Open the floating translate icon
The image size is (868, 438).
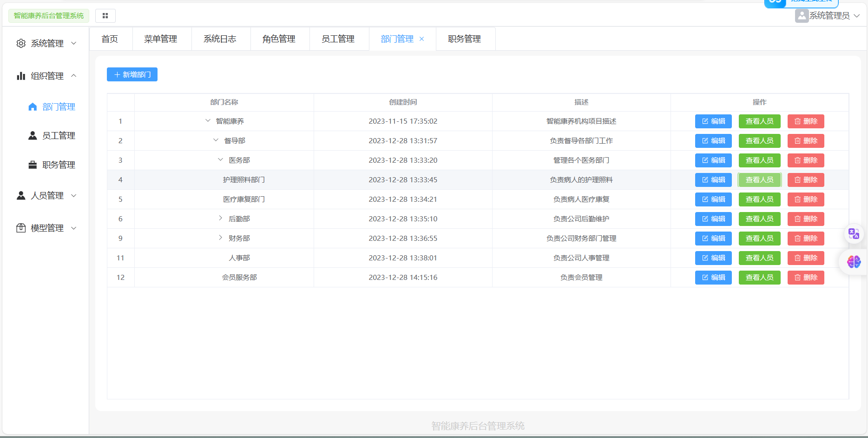pos(854,233)
